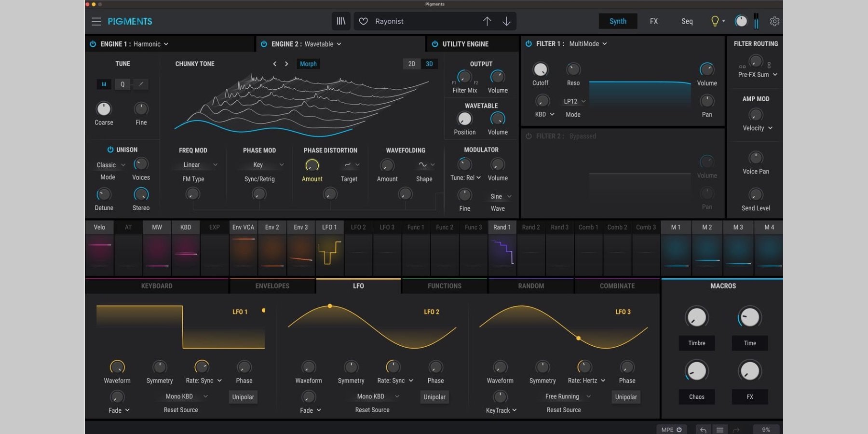Click the Timbre macro label
Screen dimensions: 868x434
[x=697, y=343]
